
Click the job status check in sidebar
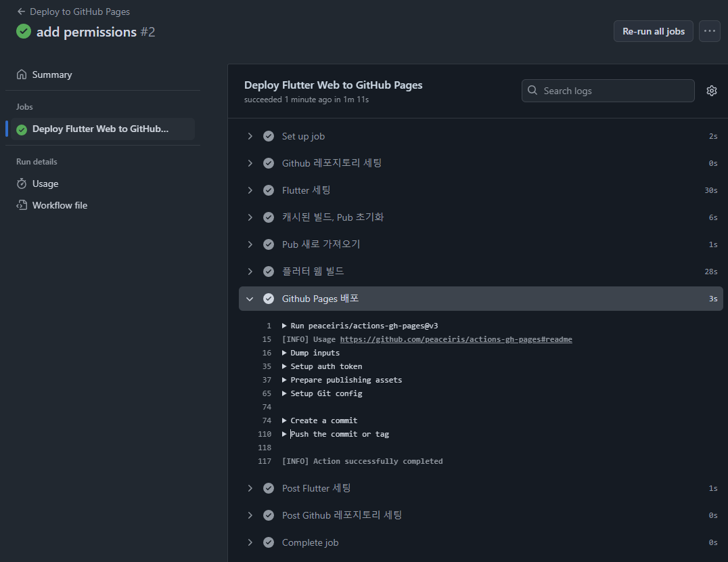22,129
